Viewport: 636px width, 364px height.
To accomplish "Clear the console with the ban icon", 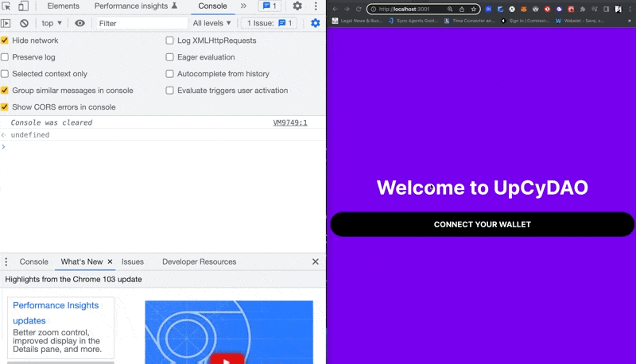I will click(x=24, y=24).
